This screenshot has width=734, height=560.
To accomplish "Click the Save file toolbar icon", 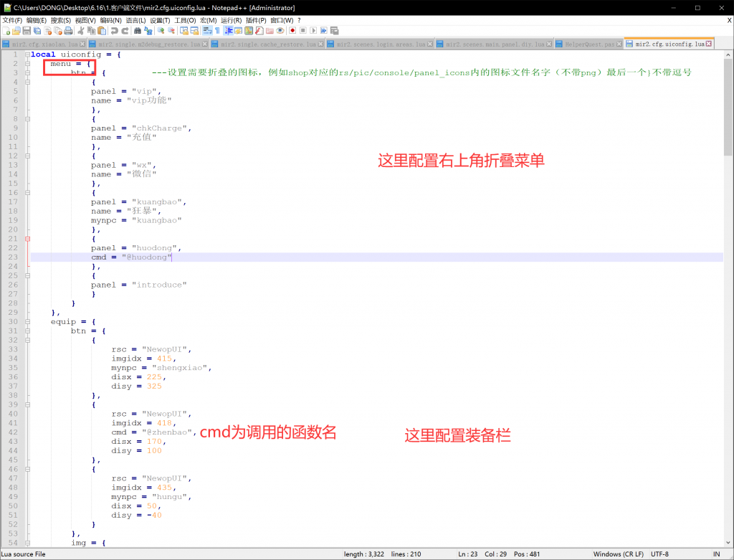I will pyautogui.click(x=27, y=31).
